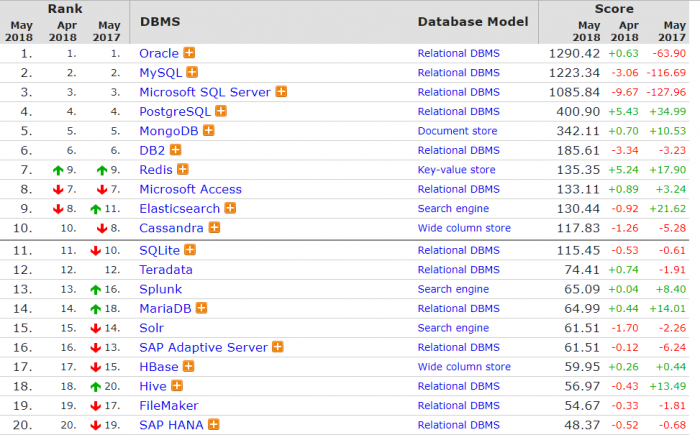Click the plus icon next to SQLite
700x435 pixels.
[190, 250]
